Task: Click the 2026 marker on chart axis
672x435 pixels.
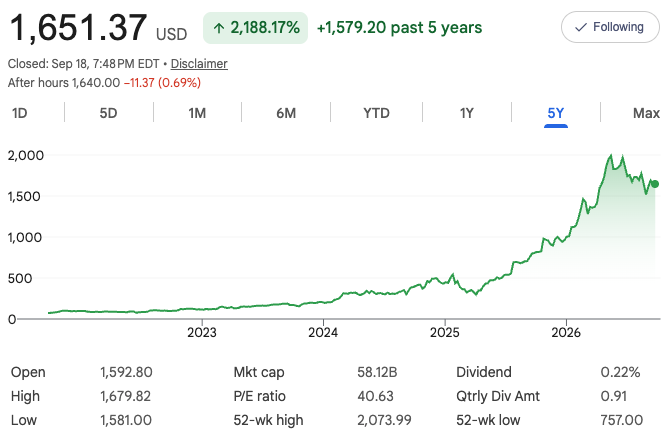Action: click(566, 333)
